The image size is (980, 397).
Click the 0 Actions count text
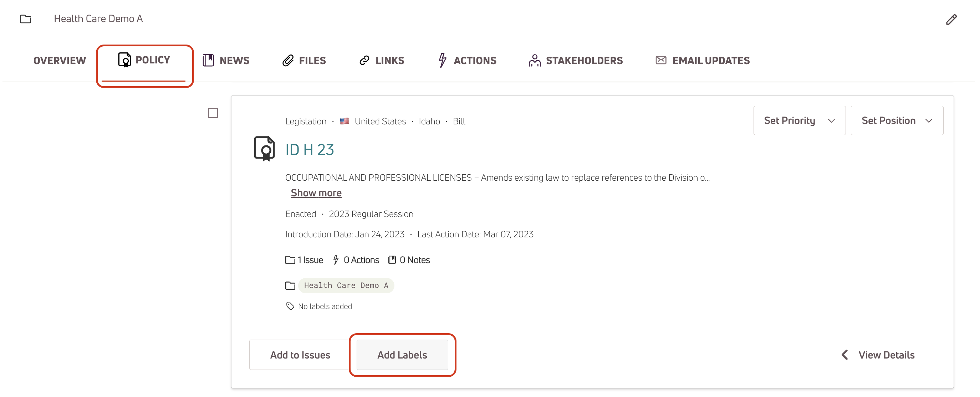[361, 260]
